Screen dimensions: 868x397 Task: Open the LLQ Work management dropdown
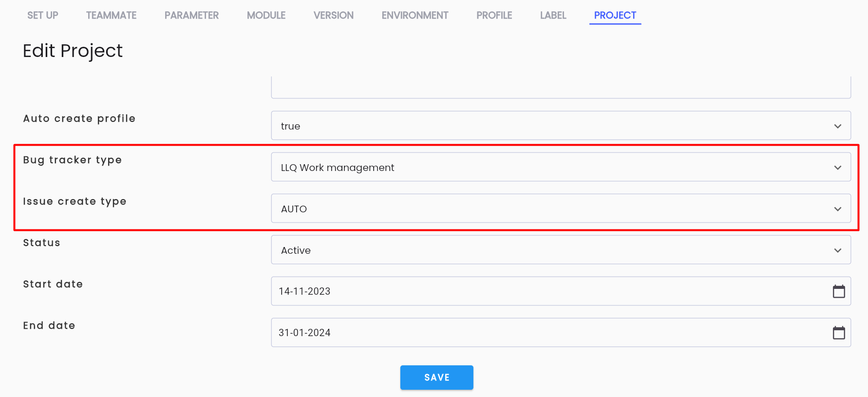tap(561, 167)
